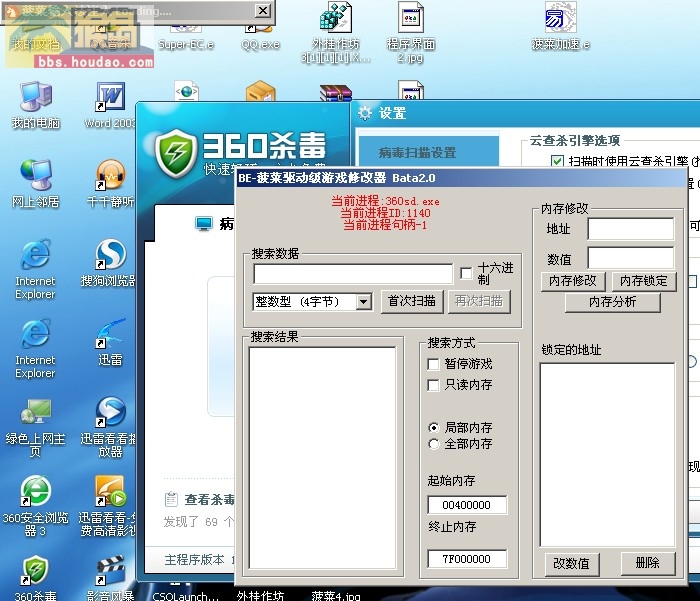
Task: Click the 起始内存 field showing 00400000
Action: click(467, 505)
